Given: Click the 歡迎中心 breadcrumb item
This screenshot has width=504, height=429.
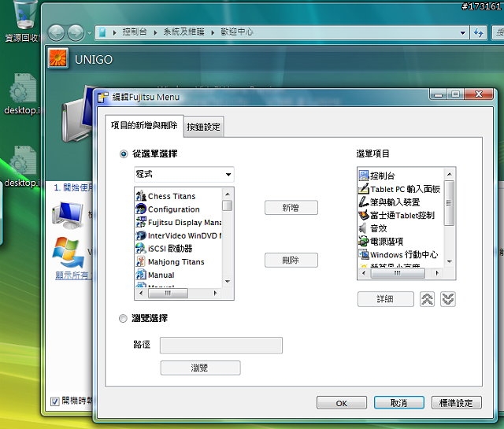Looking at the screenshot, I should tap(236, 31).
